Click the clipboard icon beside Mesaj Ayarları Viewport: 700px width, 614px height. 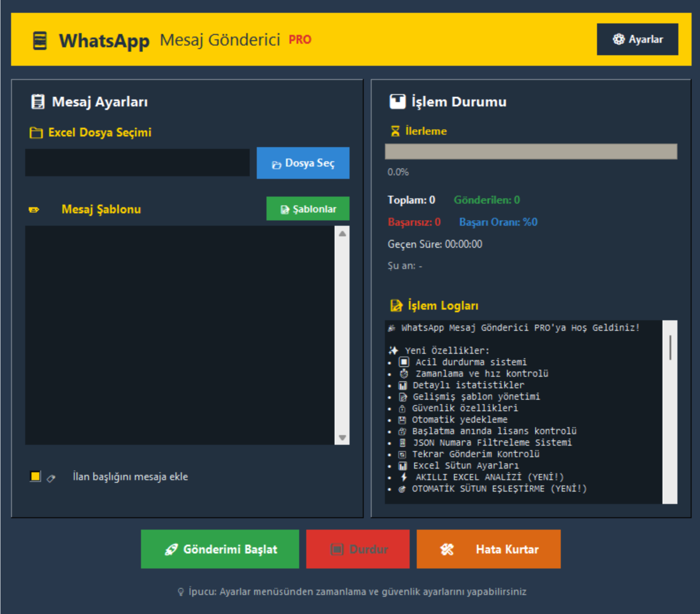38,102
